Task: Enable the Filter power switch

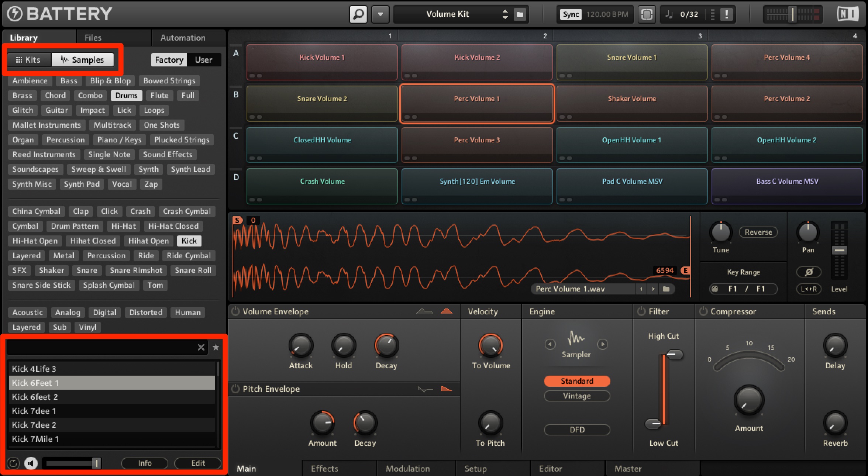Action: coord(641,311)
